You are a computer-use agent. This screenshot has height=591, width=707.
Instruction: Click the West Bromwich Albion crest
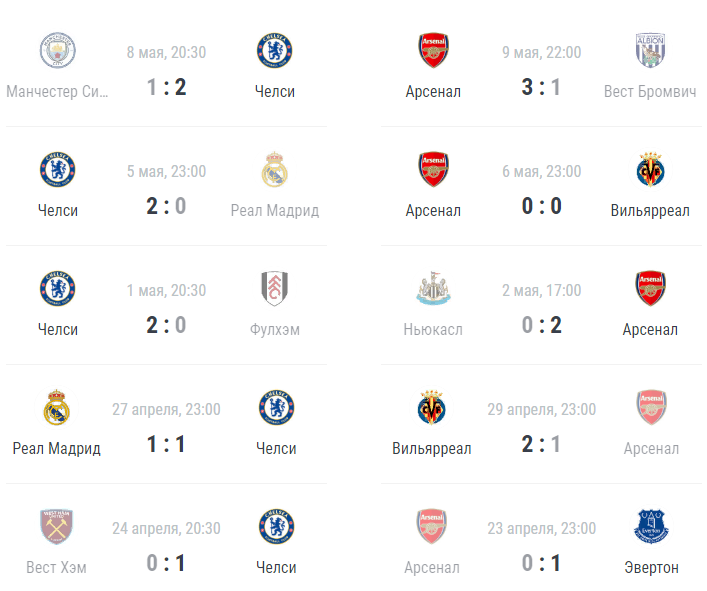(x=650, y=50)
